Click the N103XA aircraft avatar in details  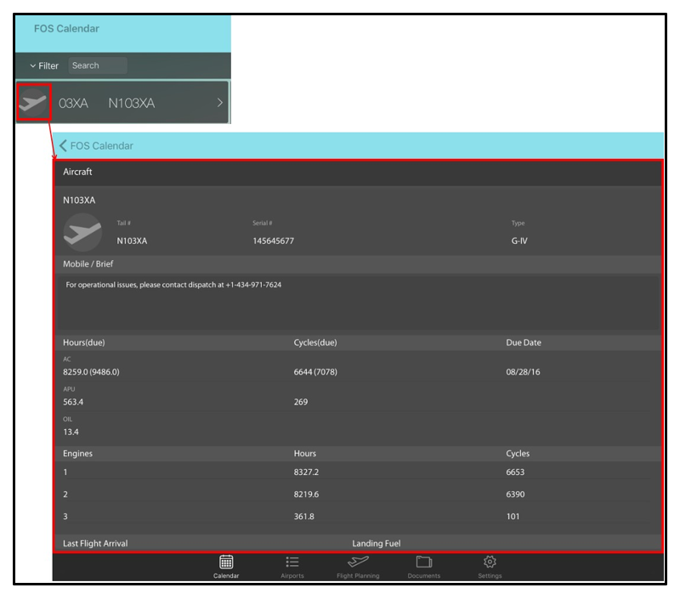tap(82, 232)
